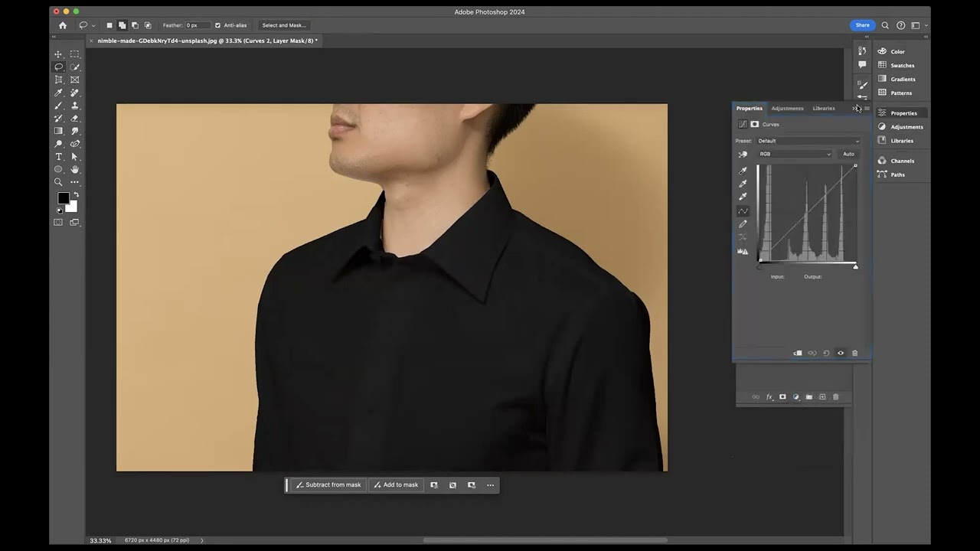The image size is (980, 551).
Task: Select the Brush tool
Action: pos(58,106)
